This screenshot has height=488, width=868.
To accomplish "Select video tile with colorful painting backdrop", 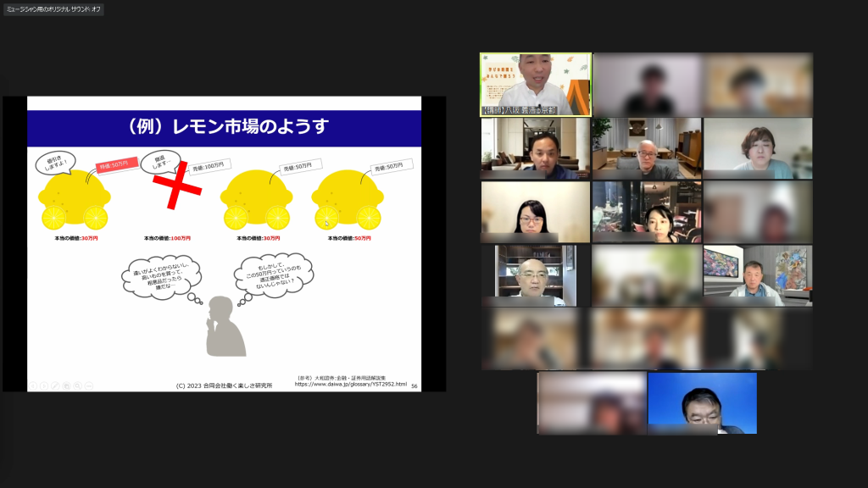I will [x=758, y=275].
